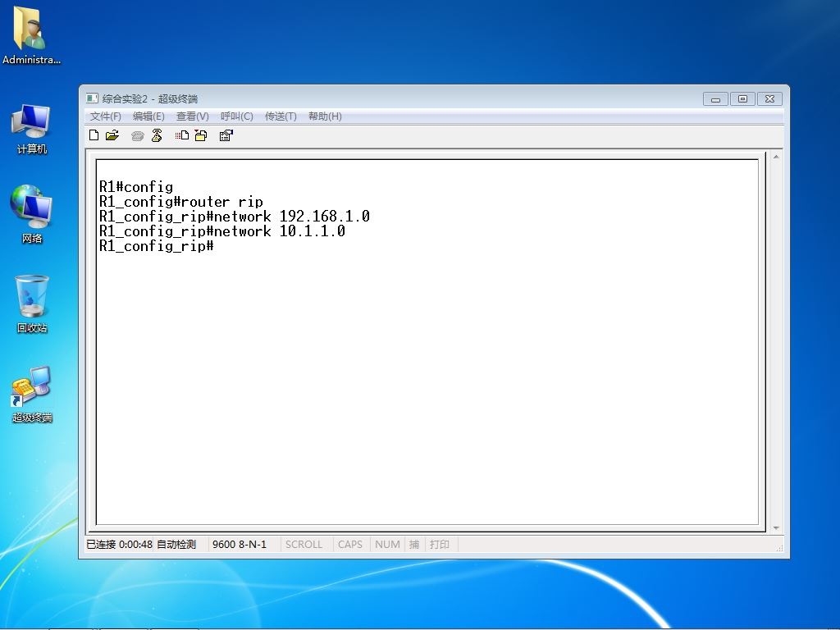Open the 编辑(E) menu

[x=148, y=116]
